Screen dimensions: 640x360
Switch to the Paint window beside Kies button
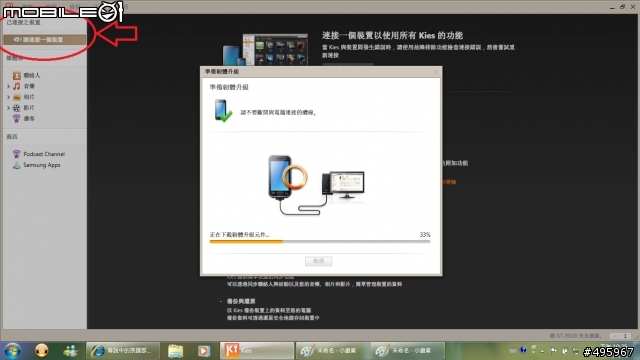click(332, 351)
